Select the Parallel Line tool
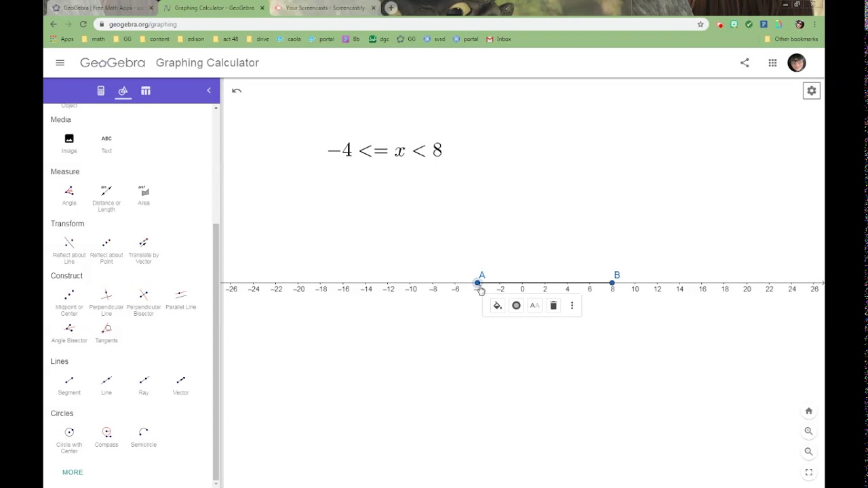Image resolution: width=868 pixels, height=488 pixels. coord(181,299)
